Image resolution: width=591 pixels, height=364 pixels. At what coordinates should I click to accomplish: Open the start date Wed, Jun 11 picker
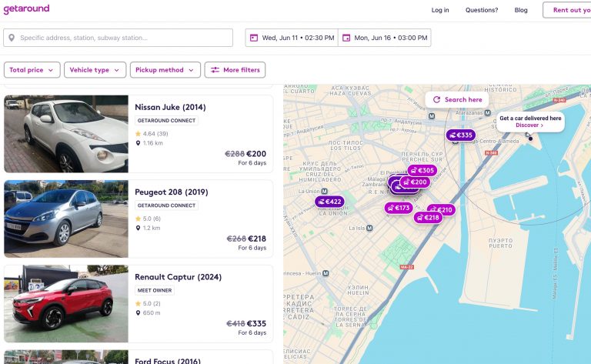pyautogui.click(x=292, y=38)
